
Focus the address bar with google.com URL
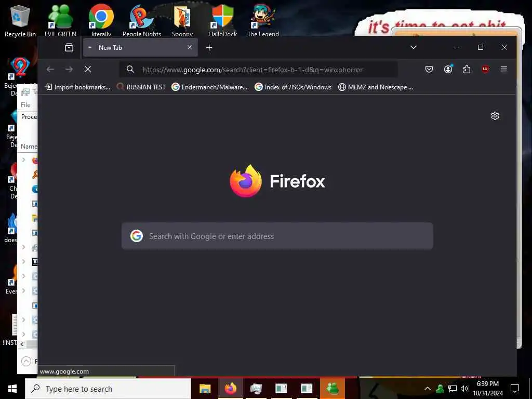pos(259,70)
